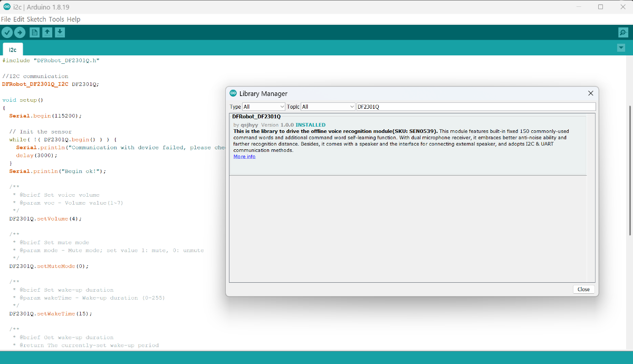Select the i2c sketch tab
The height and width of the screenshot is (364, 633).
coord(13,50)
